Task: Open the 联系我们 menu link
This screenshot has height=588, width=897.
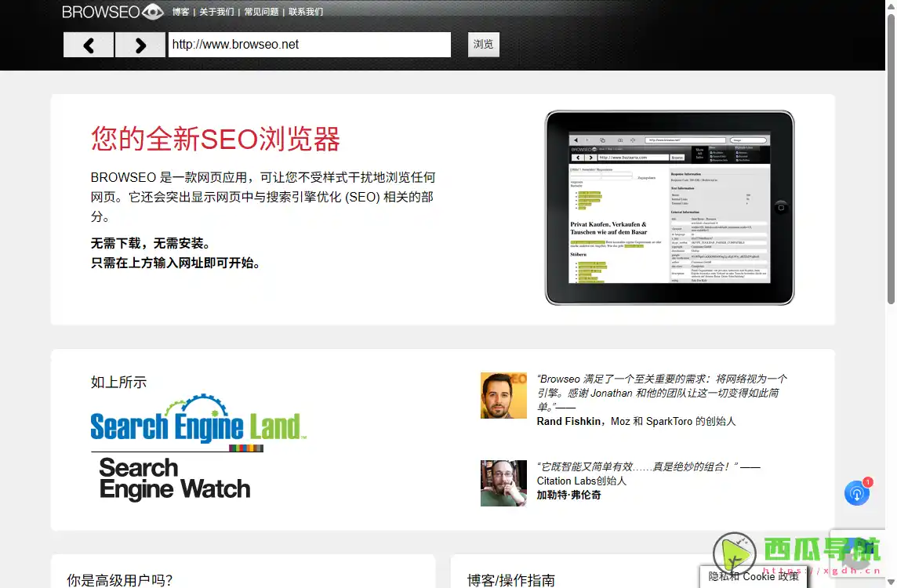Action: pos(306,12)
